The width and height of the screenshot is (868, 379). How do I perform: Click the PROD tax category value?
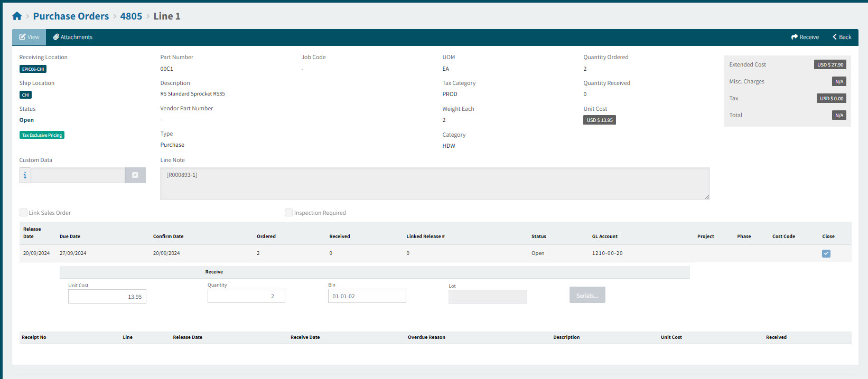pos(450,94)
